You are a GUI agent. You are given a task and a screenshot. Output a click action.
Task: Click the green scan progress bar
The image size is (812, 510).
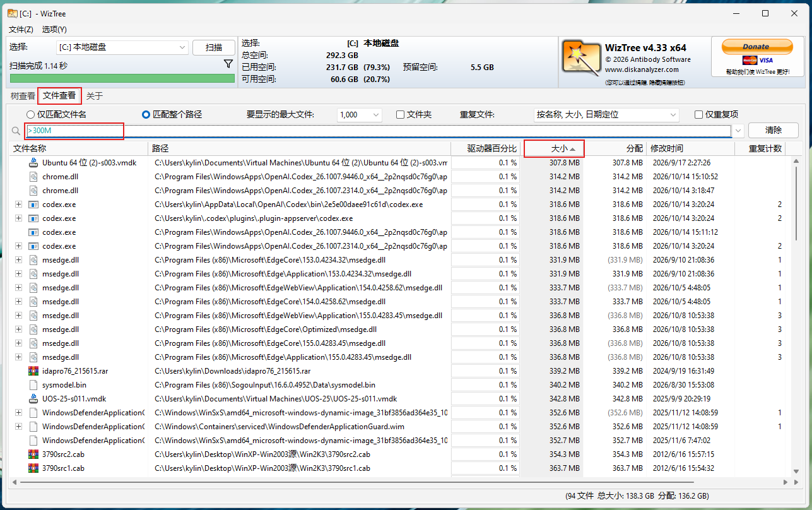coord(122,78)
